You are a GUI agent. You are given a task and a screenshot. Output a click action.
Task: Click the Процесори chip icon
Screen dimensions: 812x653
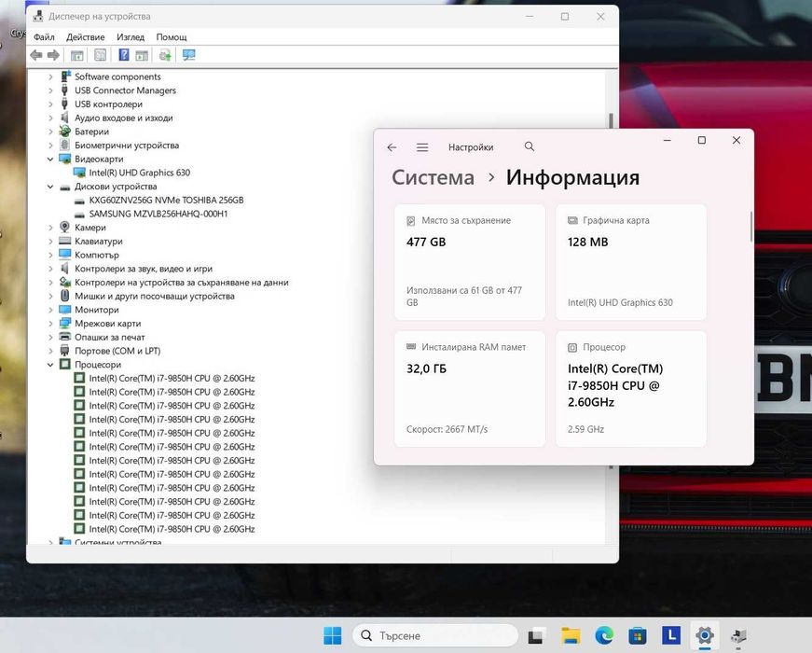64,365
